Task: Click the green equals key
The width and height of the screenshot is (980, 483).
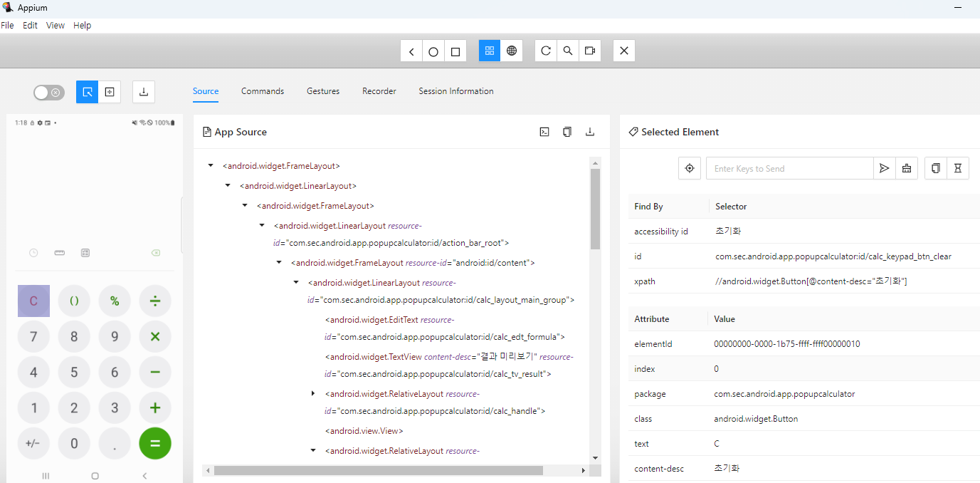Action: point(155,443)
